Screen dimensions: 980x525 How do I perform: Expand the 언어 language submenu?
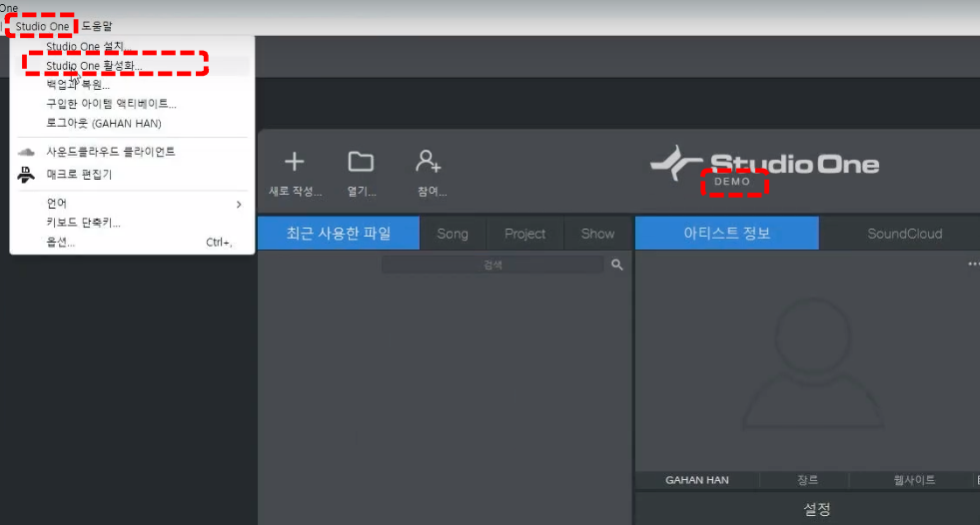132,204
